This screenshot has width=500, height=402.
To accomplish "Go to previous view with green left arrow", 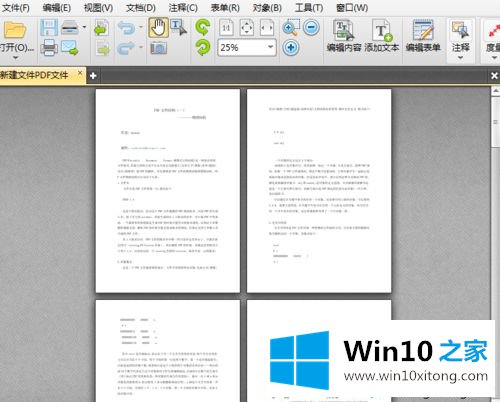I will [101, 28].
